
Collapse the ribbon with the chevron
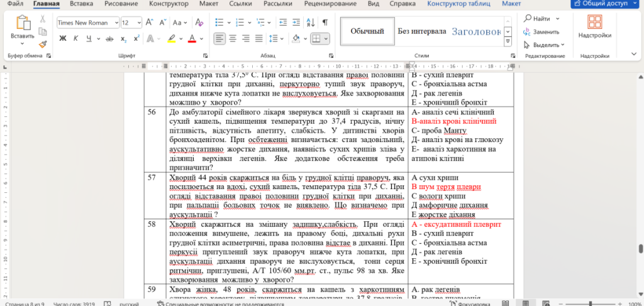634,54
